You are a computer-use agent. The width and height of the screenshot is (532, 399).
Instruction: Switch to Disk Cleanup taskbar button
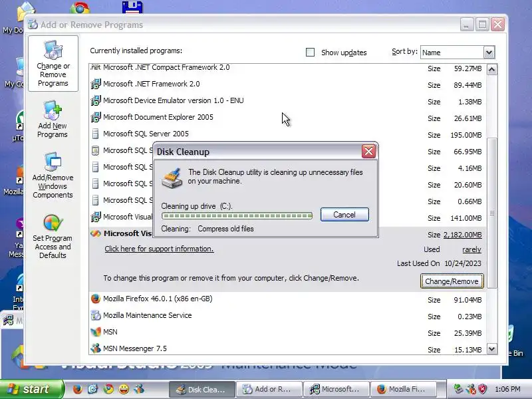pyautogui.click(x=201, y=389)
